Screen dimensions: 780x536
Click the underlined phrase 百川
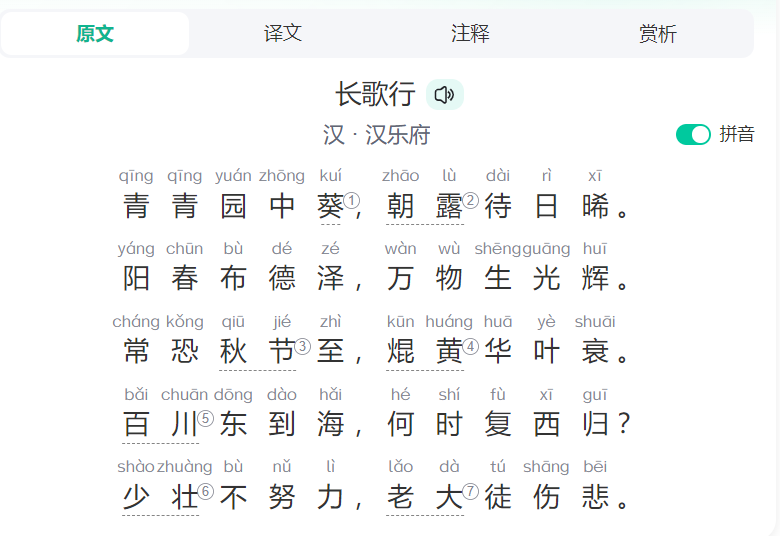point(160,424)
